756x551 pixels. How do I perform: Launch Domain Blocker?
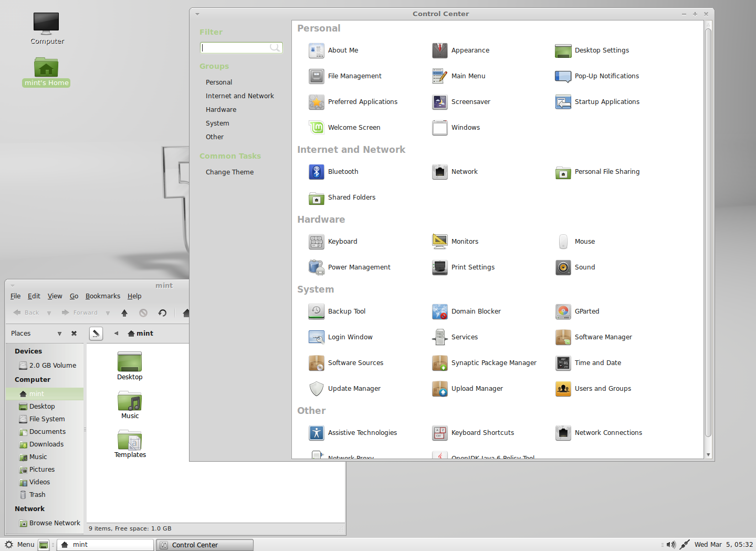[x=467, y=311]
